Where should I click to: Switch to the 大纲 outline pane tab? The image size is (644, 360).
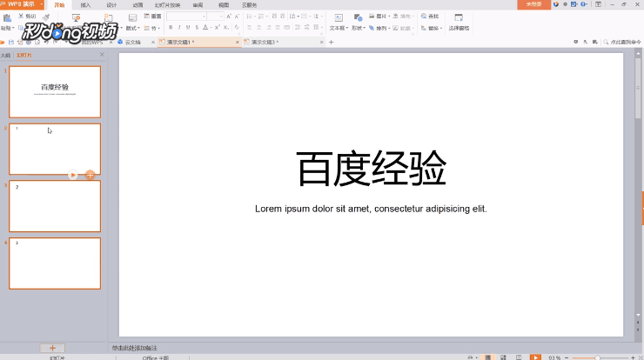click(x=5, y=56)
